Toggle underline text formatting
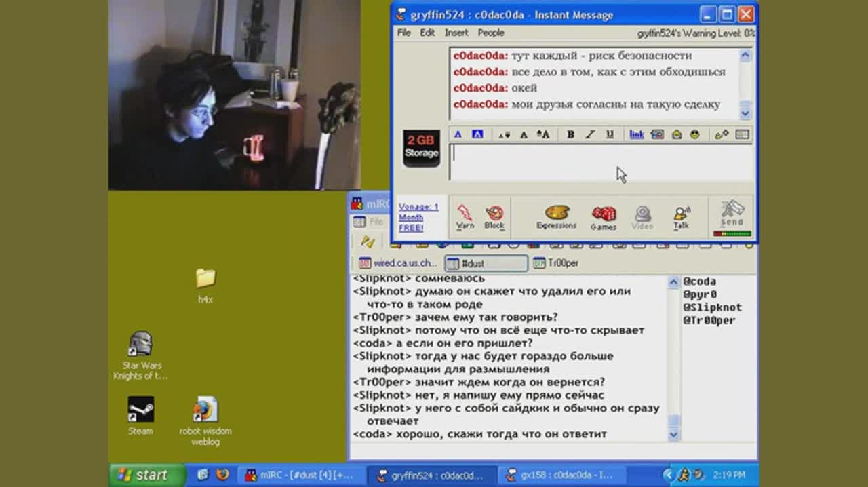The height and width of the screenshot is (487, 868). pos(610,134)
